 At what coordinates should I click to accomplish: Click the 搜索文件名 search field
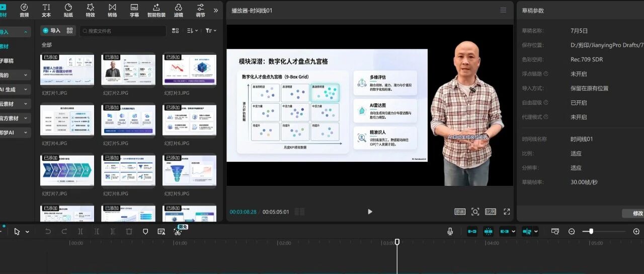[x=122, y=31]
